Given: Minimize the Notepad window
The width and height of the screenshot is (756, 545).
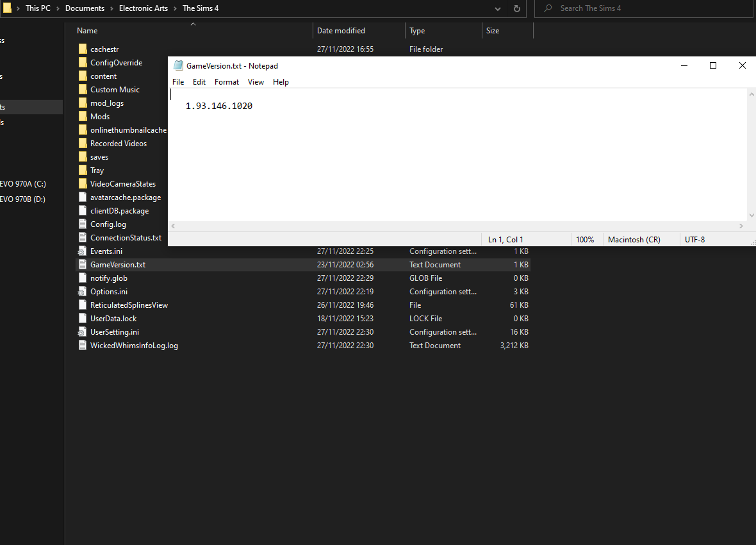Looking at the screenshot, I should (x=684, y=65).
